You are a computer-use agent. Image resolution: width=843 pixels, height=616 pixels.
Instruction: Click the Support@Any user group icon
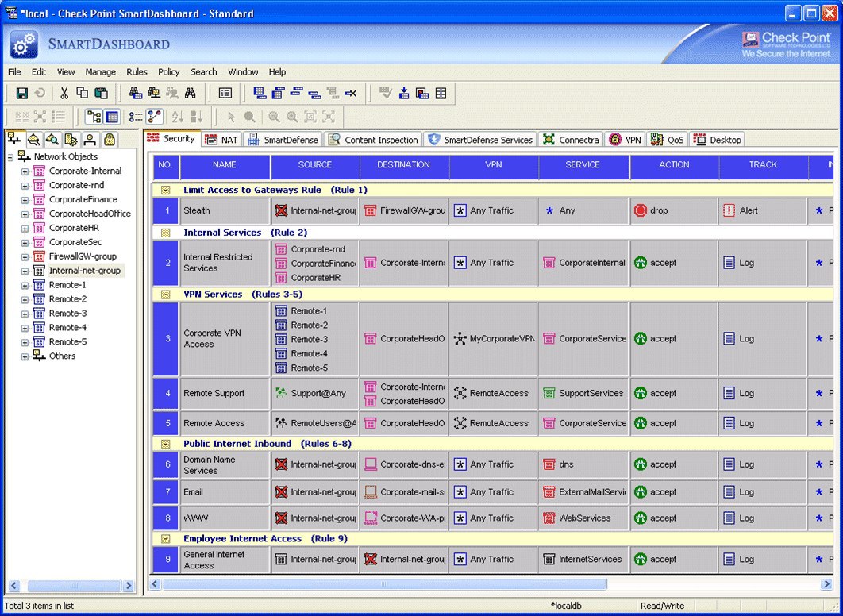pos(281,393)
